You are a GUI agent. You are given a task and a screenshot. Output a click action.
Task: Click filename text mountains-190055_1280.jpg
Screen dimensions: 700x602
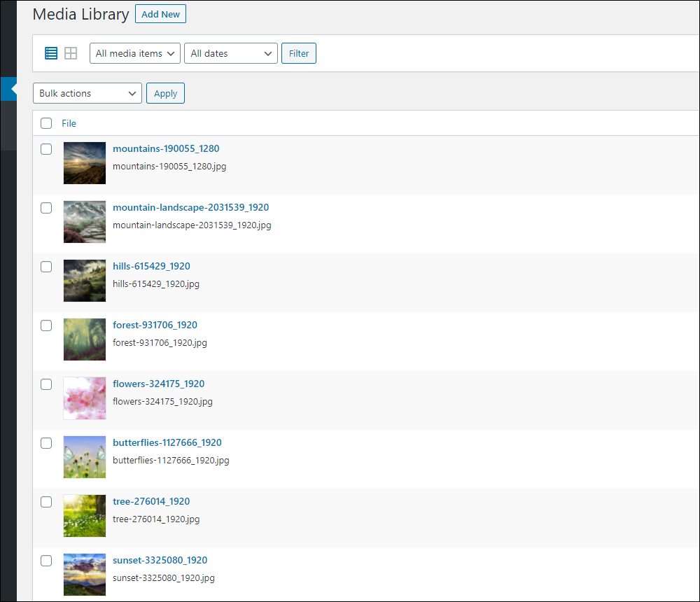tap(169, 167)
